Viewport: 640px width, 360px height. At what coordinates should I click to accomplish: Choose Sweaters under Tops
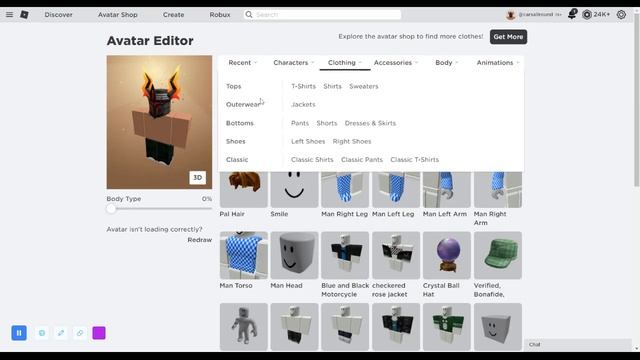tap(364, 87)
